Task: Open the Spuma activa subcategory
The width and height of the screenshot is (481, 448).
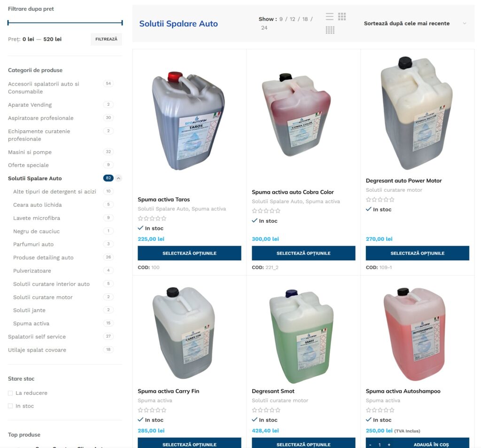Action: [31, 323]
